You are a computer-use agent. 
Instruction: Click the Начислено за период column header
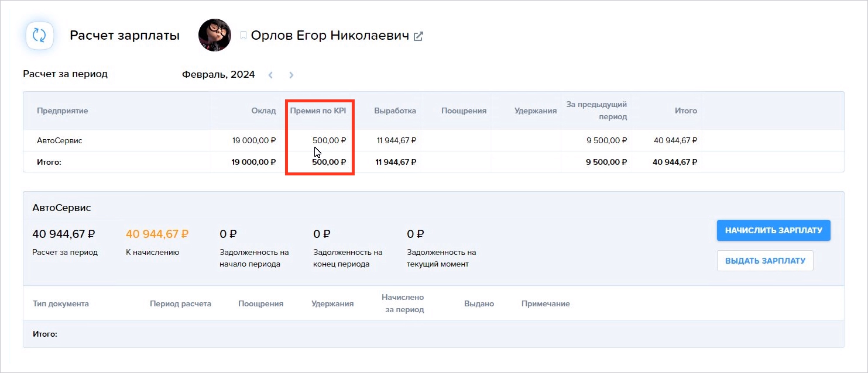pyautogui.click(x=403, y=303)
